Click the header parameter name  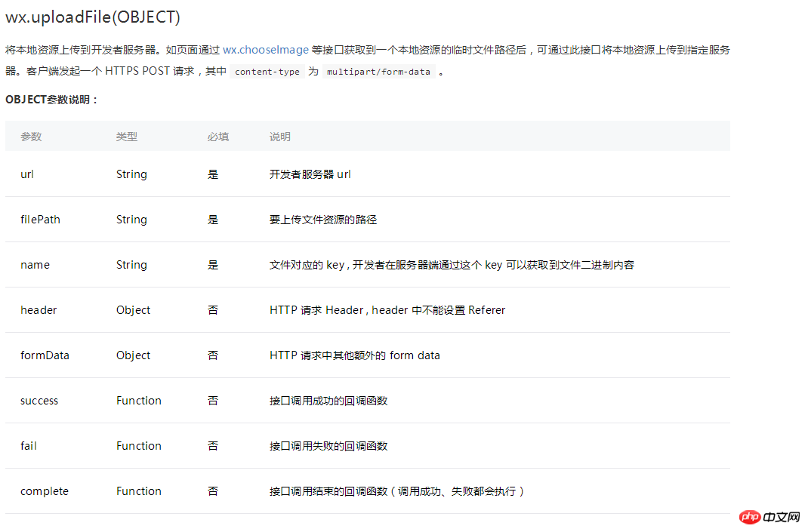(39, 310)
